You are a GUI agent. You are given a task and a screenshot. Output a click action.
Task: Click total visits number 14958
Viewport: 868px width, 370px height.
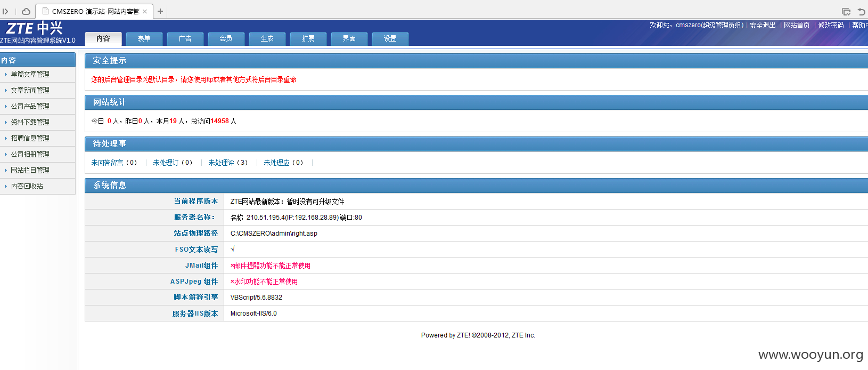point(219,121)
